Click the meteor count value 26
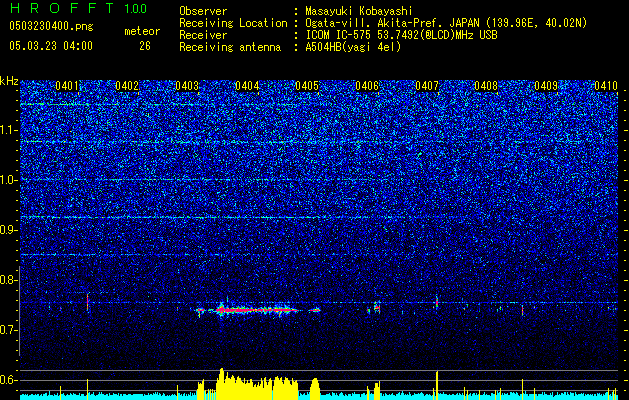This screenshot has width=629, height=400. point(145,46)
